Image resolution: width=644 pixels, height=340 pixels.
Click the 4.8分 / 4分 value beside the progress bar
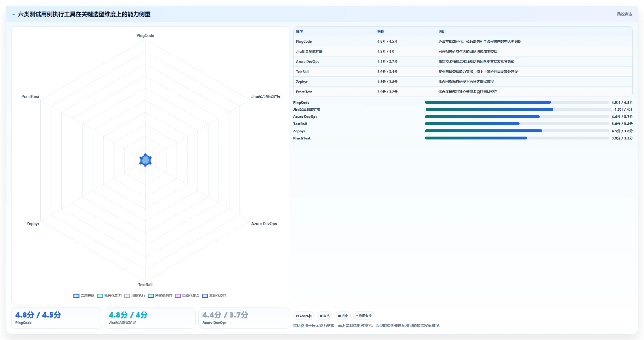click(x=623, y=109)
